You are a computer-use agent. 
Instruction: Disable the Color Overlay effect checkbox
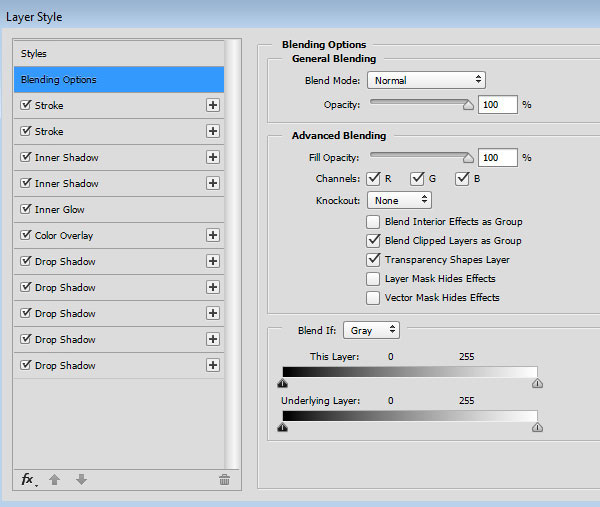click(26, 235)
